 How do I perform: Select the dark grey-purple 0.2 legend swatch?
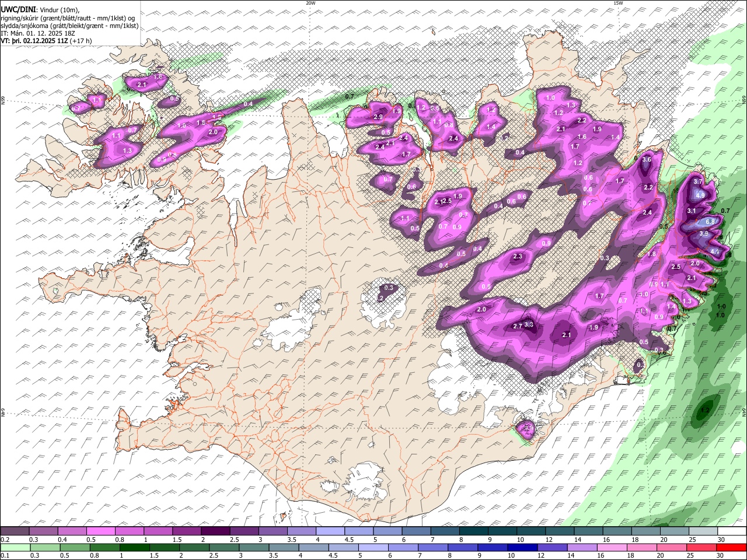click(x=15, y=531)
